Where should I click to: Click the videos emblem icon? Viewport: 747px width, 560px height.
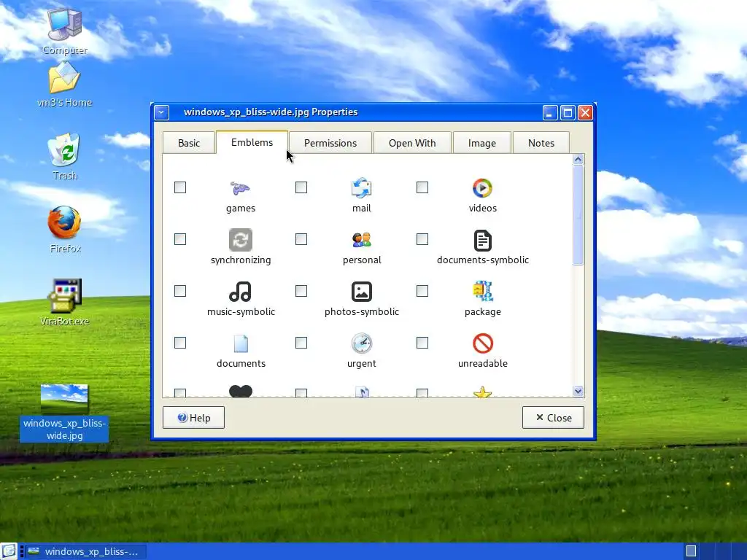(483, 188)
